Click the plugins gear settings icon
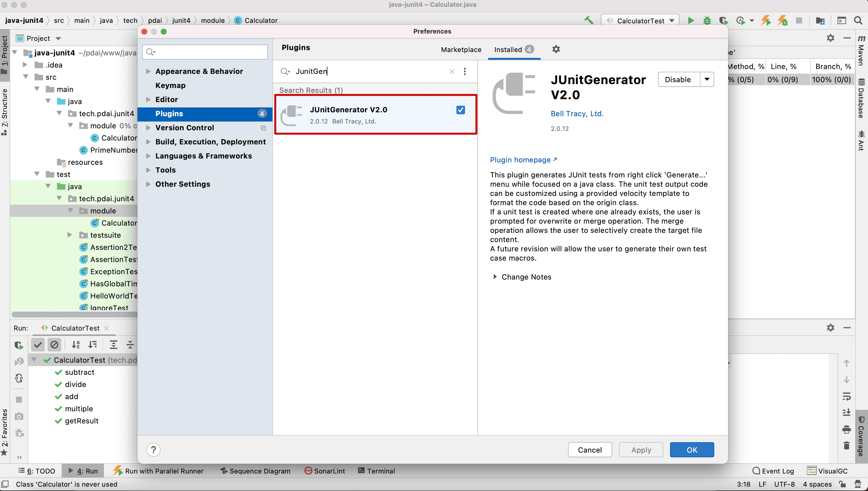868x491 pixels. coord(556,49)
